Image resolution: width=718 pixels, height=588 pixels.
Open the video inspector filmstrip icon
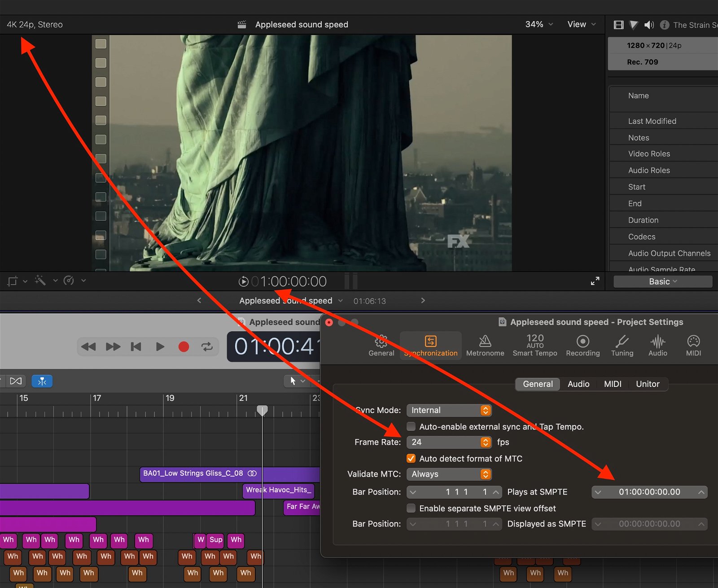point(618,25)
